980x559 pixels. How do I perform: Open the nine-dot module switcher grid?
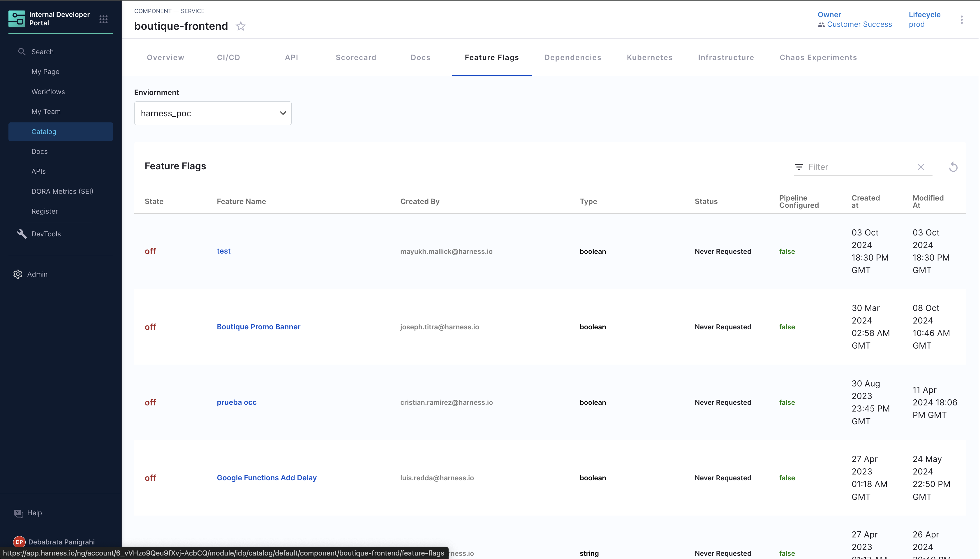click(x=103, y=19)
